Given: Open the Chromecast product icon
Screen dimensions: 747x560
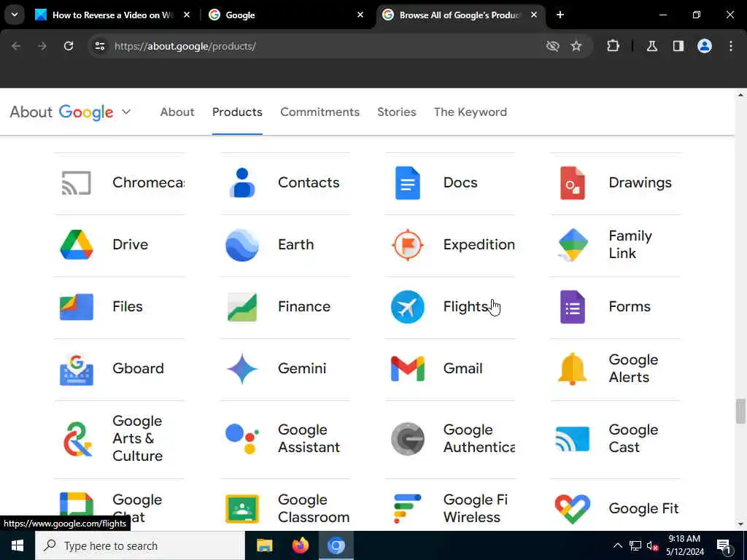Looking at the screenshot, I should coord(76,183).
